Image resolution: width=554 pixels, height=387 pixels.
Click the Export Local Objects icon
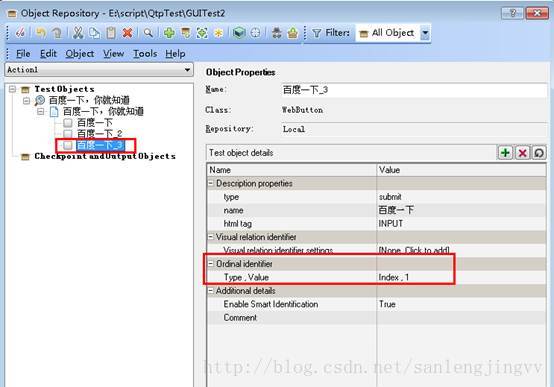coord(293,33)
